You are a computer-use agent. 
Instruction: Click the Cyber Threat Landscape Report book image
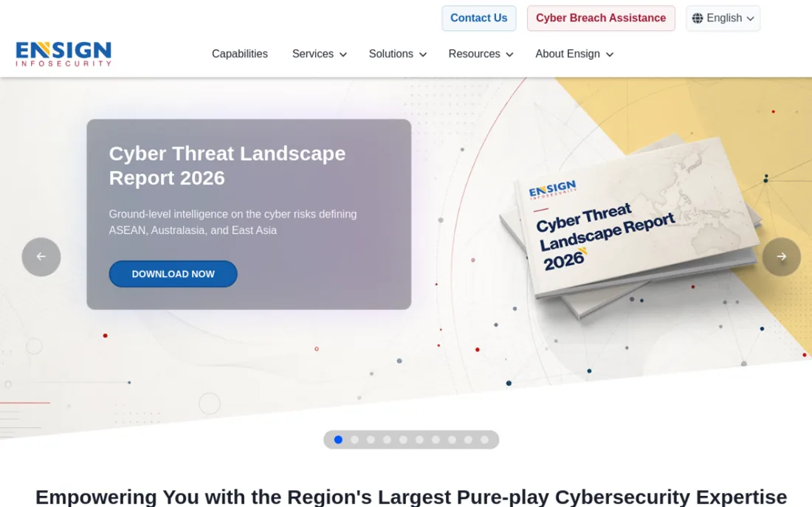(629, 225)
